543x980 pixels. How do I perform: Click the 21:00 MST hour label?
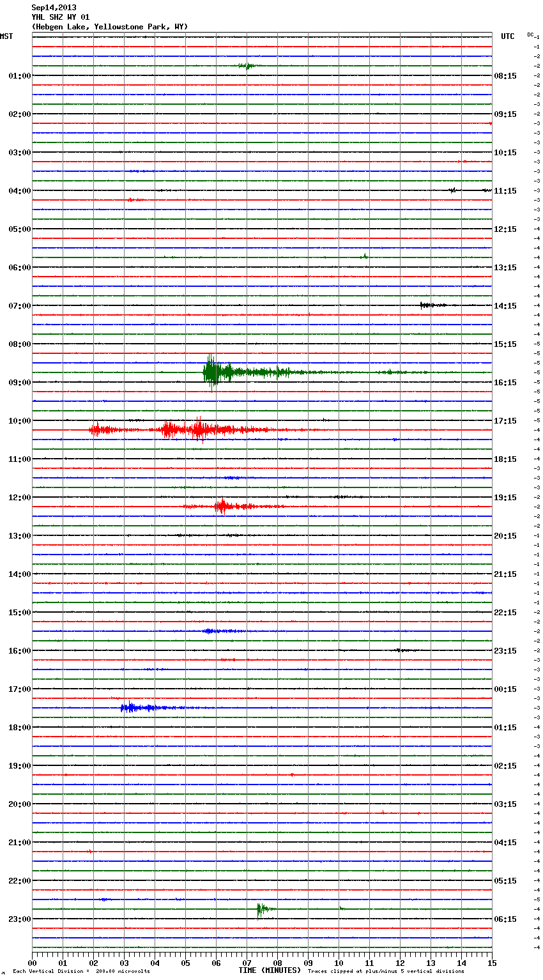tap(20, 843)
